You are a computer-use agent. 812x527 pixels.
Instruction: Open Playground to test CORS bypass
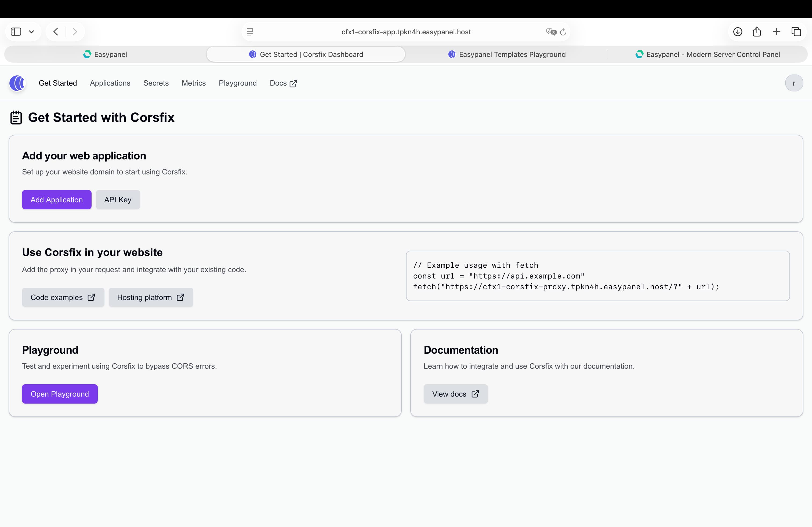point(60,394)
